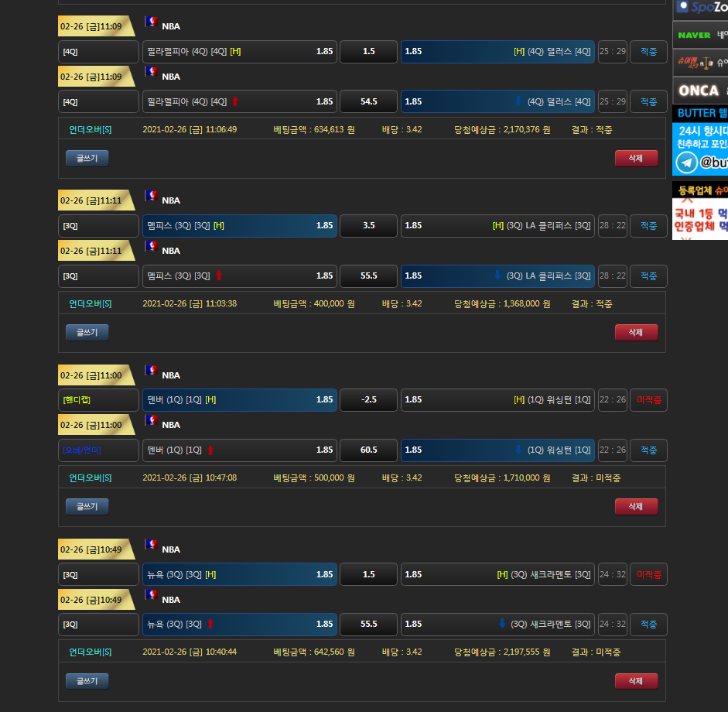
Task: Click the 핸디캡 label in the 덴버 row
Action: point(77,400)
